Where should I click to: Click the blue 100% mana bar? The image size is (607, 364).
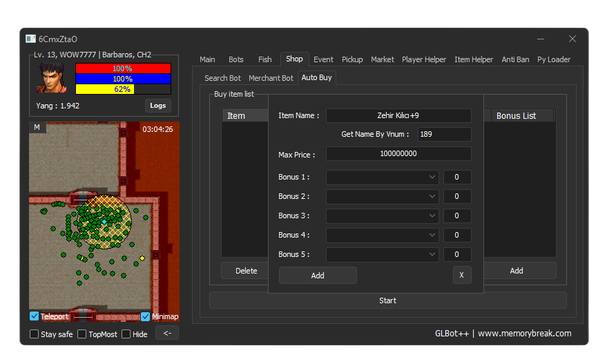pyautogui.click(x=123, y=79)
